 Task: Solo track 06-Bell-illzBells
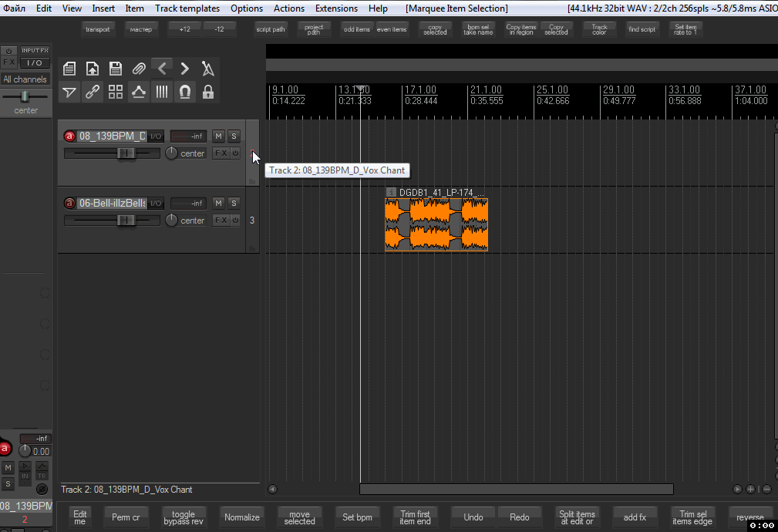(234, 203)
